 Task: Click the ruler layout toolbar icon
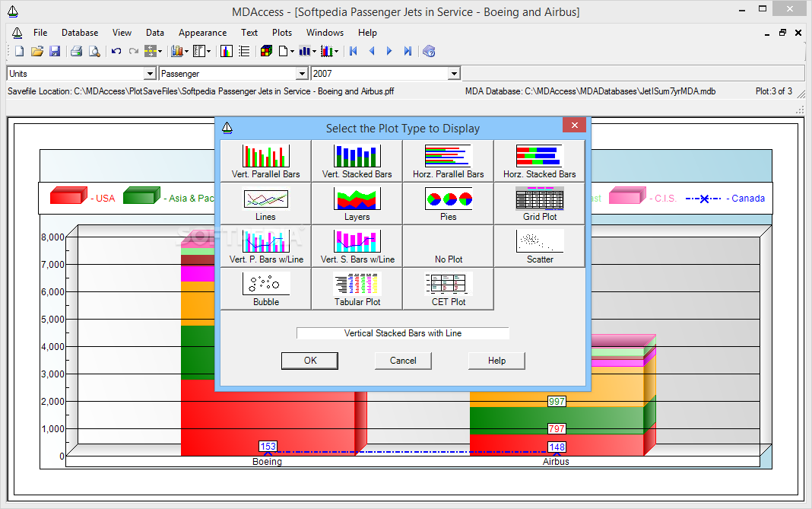pos(199,51)
